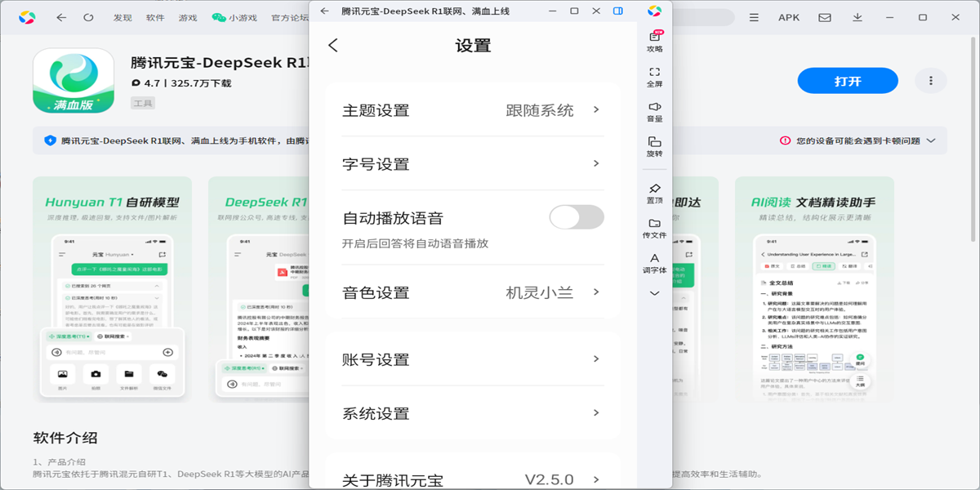The height and width of the screenshot is (490, 980).
Task: Open the 音量 volume control
Action: coord(654,112)
